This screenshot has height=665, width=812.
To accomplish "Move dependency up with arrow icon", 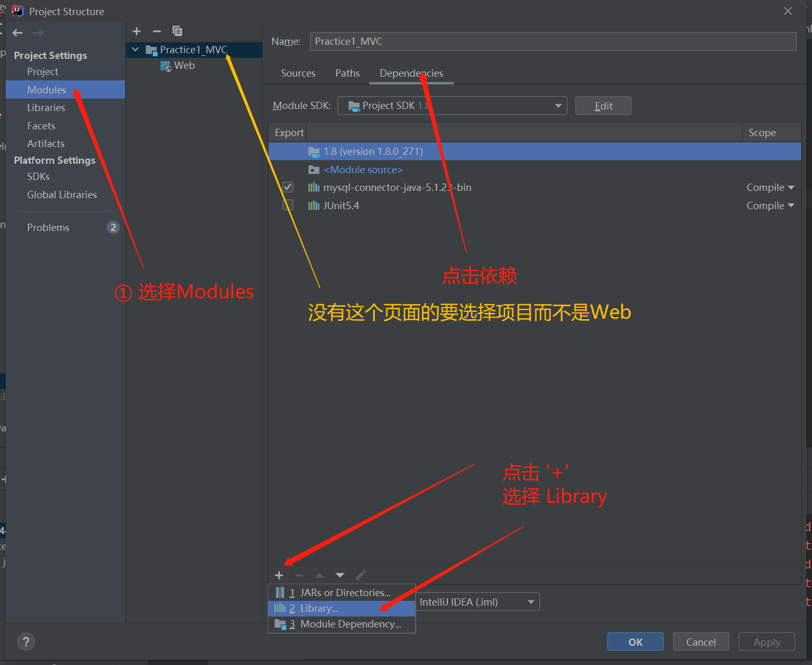I will [320, 575].
